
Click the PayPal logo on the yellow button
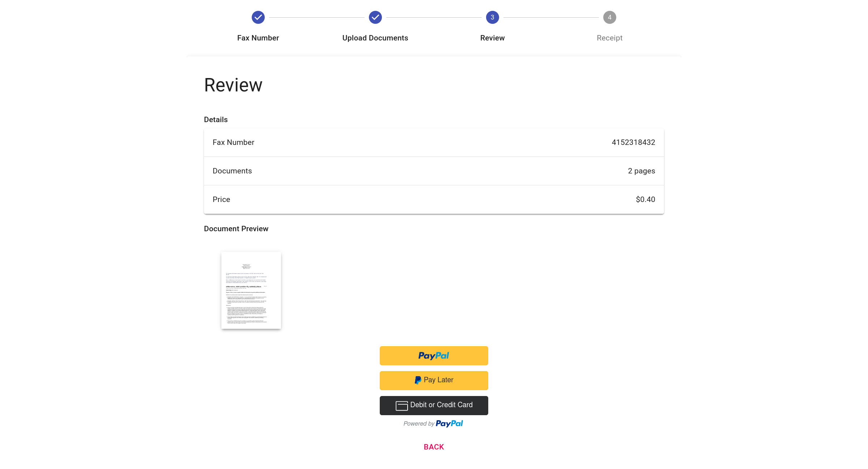[434, 356]
